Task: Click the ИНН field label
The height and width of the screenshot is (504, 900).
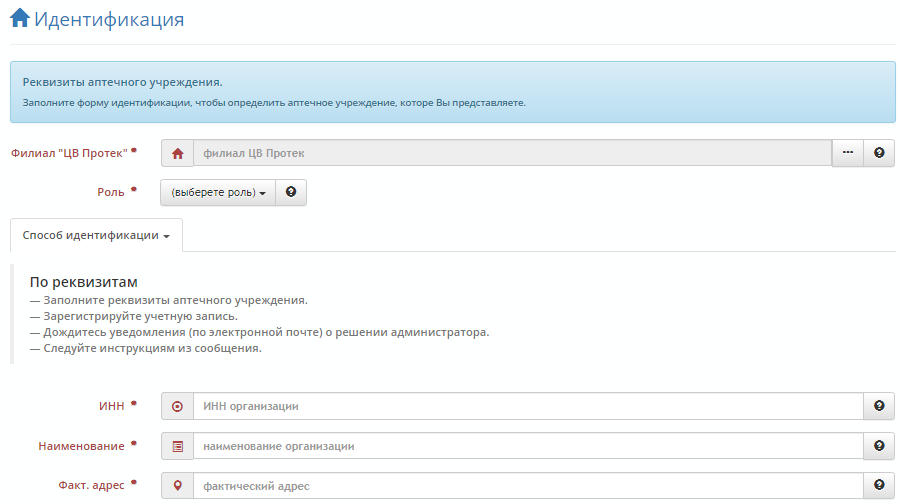Action: 112,406
